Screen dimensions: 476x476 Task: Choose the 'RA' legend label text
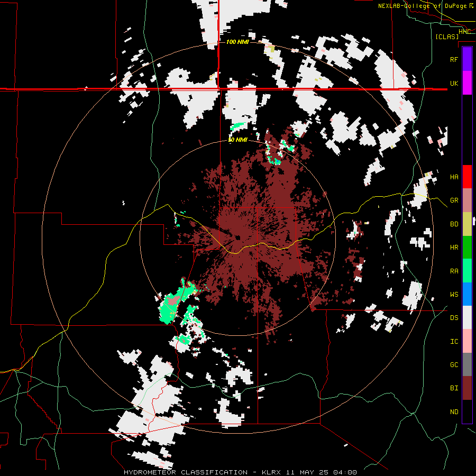pyautogui.click(x=454, y=271)
